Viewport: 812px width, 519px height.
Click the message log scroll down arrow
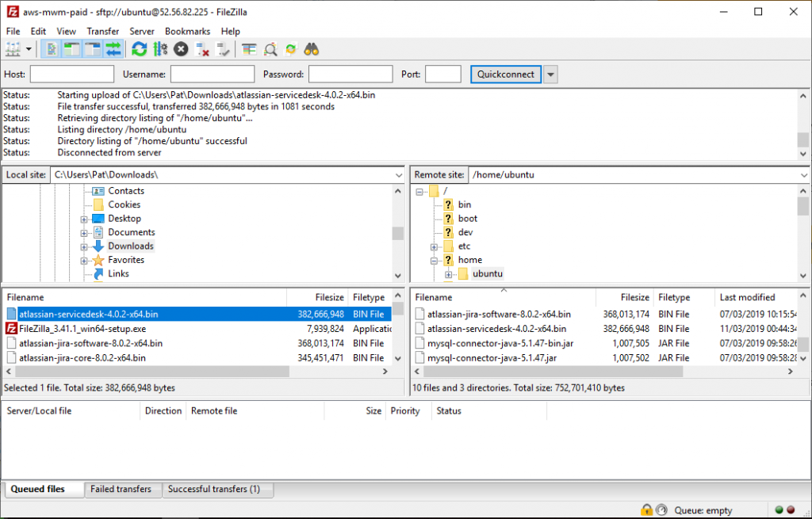802,154
